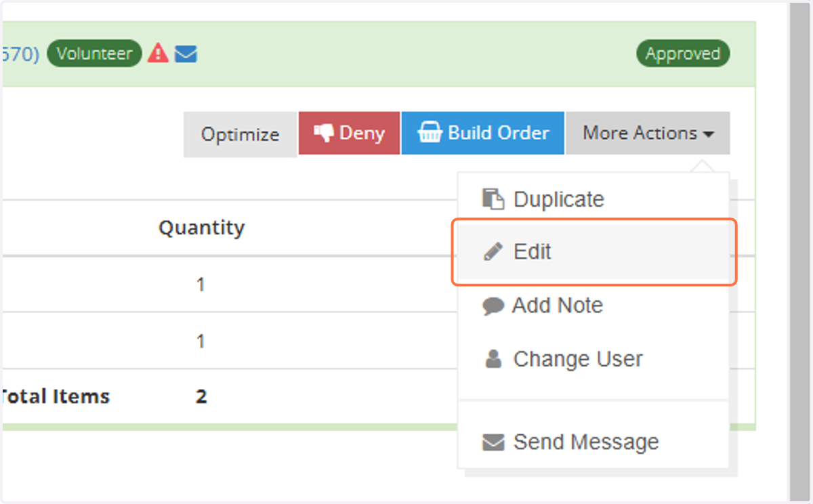Click the total quantity value 2
This screenshot has width=813, height=504.
click(x=201, y=396)
